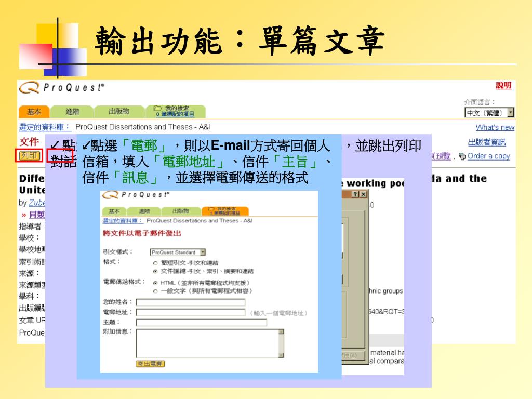
Task: Switch to the 基本 tab on the main page
Action: (34, 112)
